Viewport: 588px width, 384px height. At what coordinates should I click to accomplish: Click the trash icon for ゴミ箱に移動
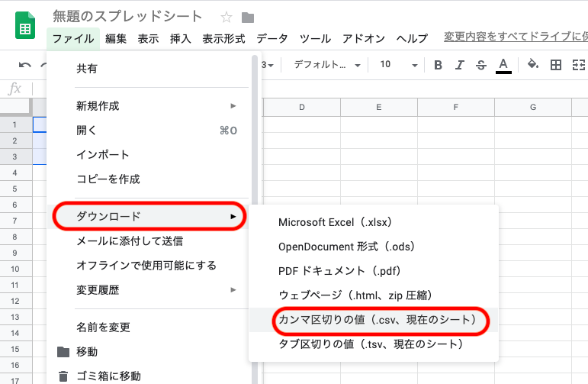(63, 376)
